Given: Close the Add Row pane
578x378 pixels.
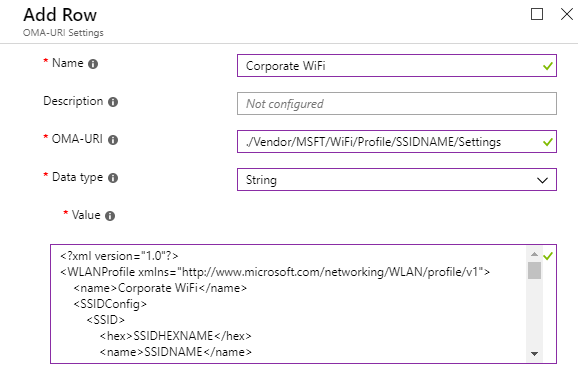Looking at the screenshot, I should point(567,14).
